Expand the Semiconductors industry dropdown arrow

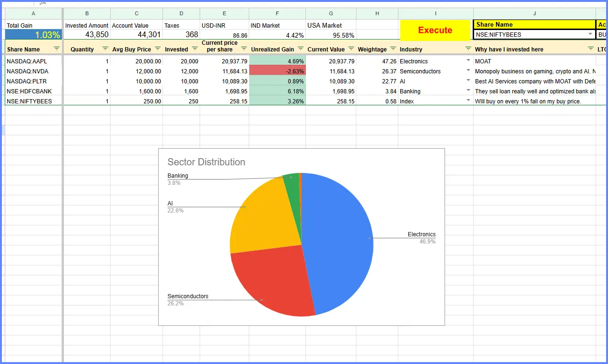coord(468,71)
